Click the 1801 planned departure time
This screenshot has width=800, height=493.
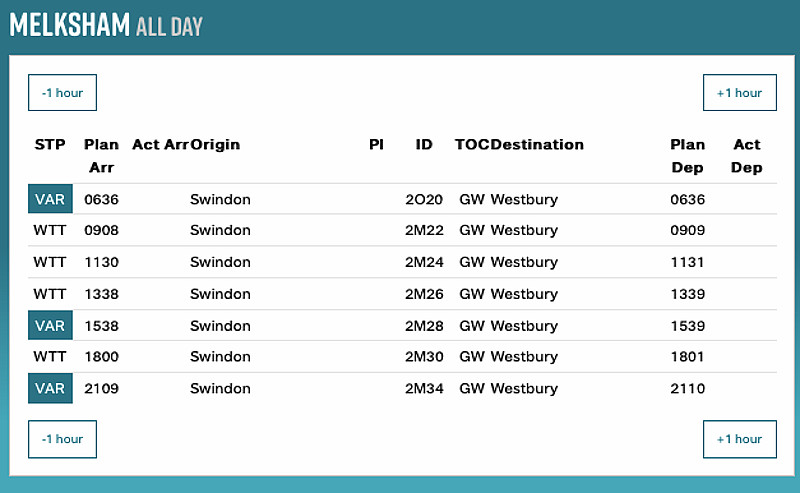688,357
